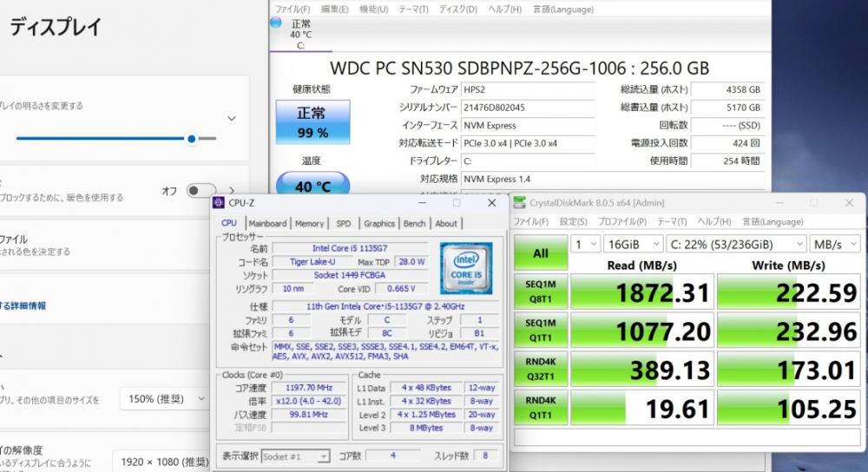Close the CrystalDiskMark window
The height and width of the screenshot is (472, 868).
(849, 203)
